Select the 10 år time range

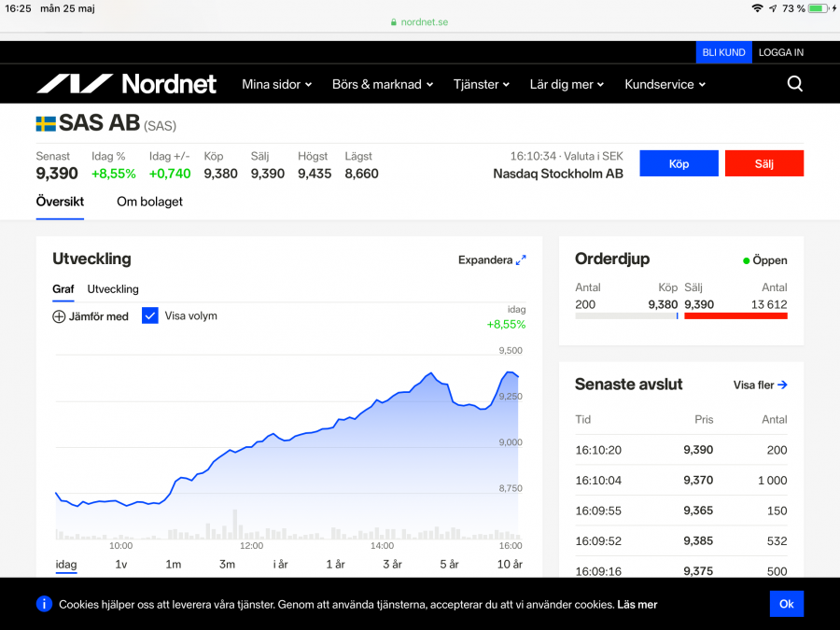(510, 565)
